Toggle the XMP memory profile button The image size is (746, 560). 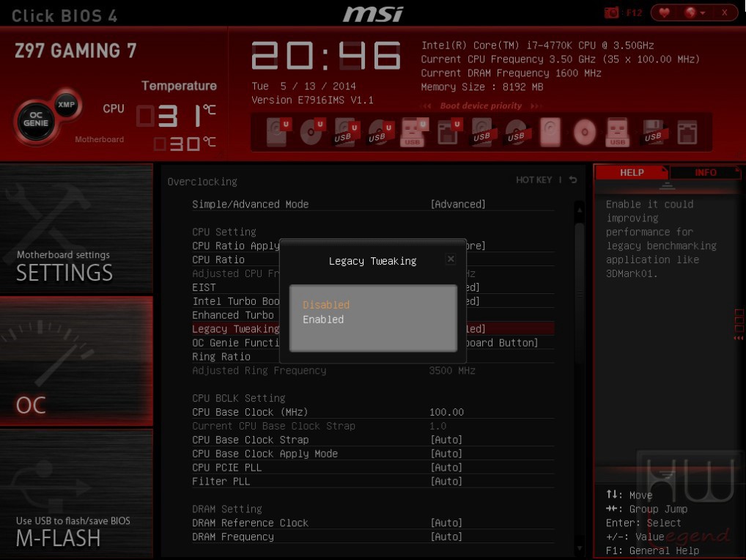[x=66, y=105]
